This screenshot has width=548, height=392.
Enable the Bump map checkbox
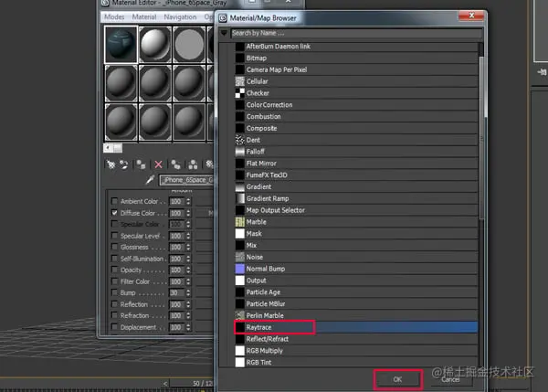[x=114, y=292]
